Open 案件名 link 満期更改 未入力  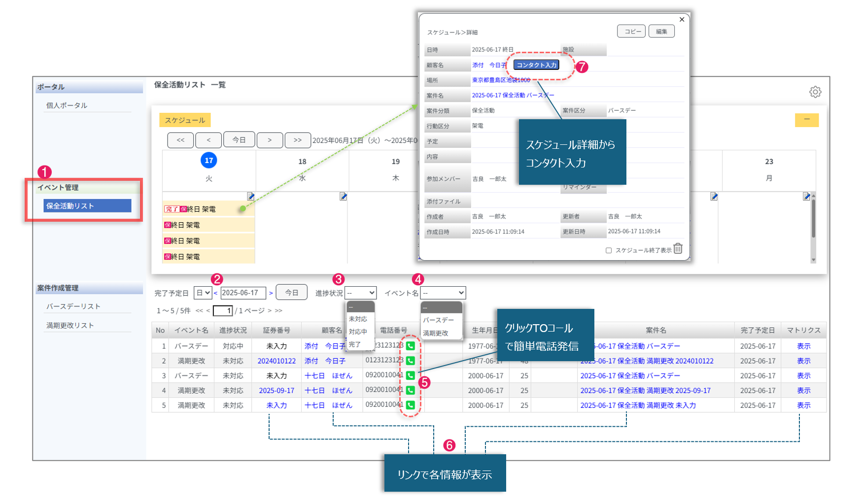[638, 405]
